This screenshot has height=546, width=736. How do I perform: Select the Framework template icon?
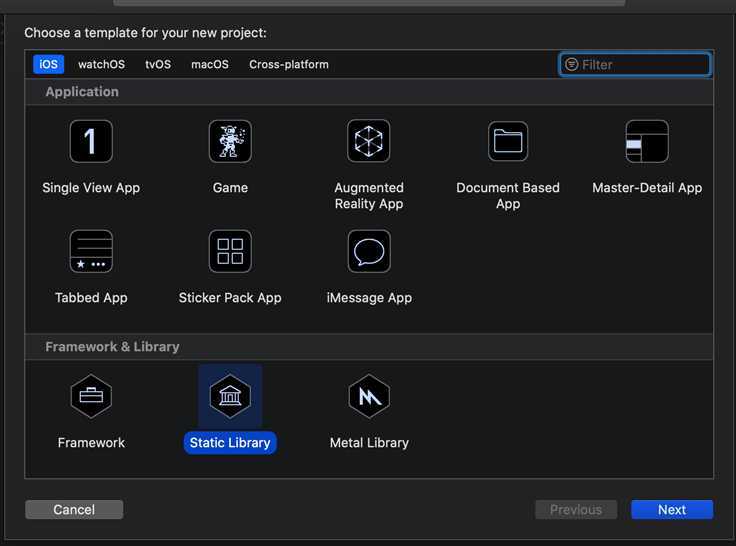point(91,397)
